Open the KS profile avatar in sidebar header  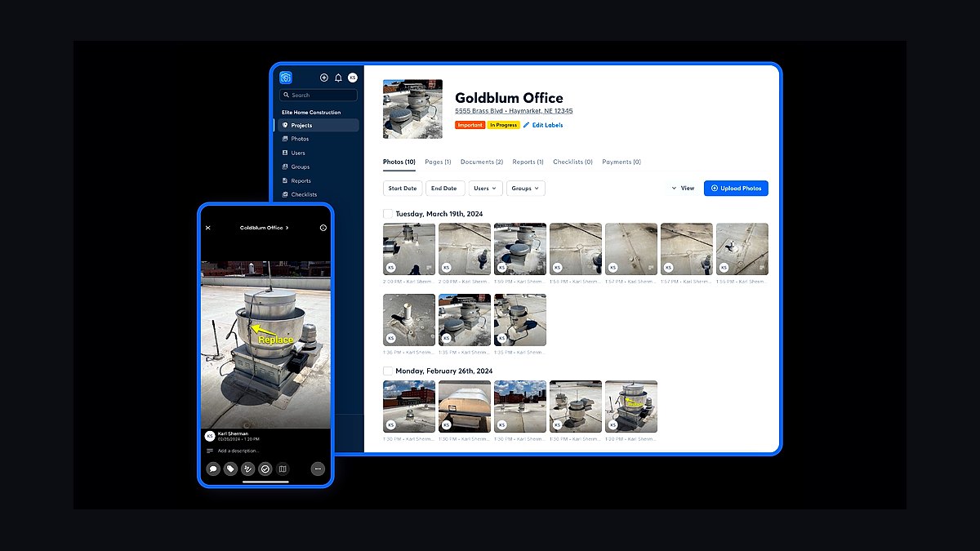(x=353, y=78)
